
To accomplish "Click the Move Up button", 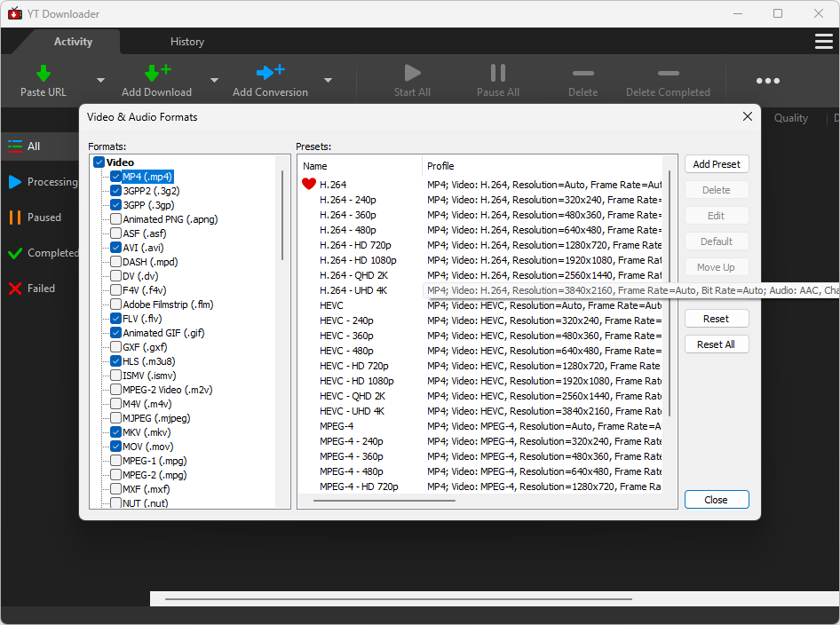I will tap(717, 267).
